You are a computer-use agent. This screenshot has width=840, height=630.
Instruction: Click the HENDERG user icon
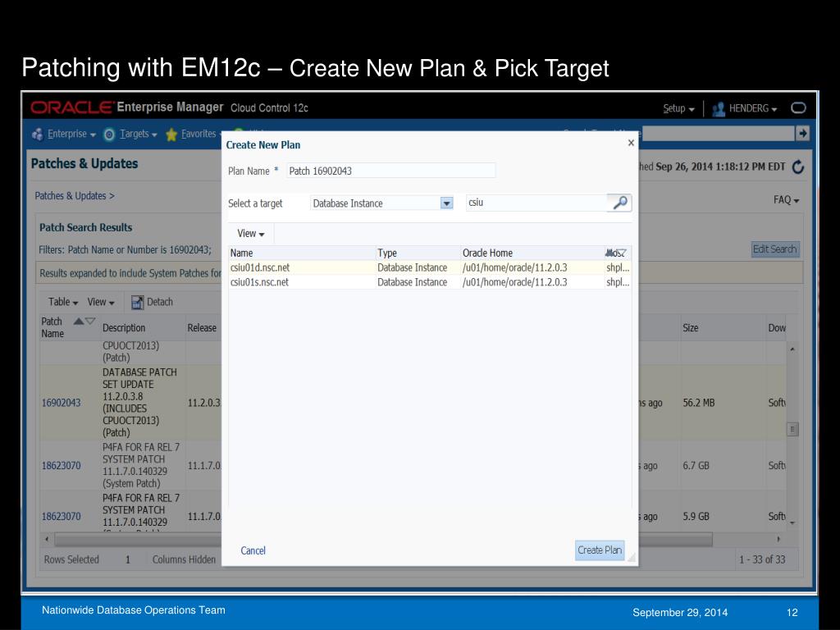(x=719, y=109)
